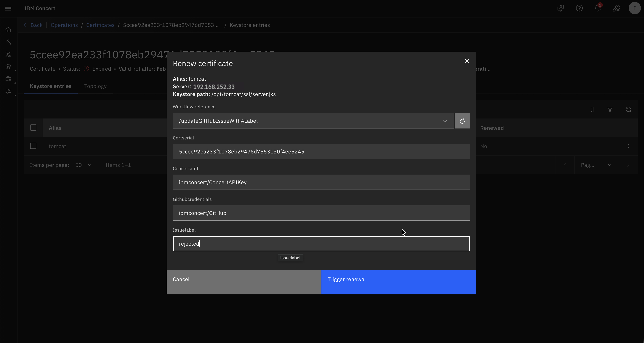Click the home icon in sidebar
The image size is (644, 343).
pos(8,30)
